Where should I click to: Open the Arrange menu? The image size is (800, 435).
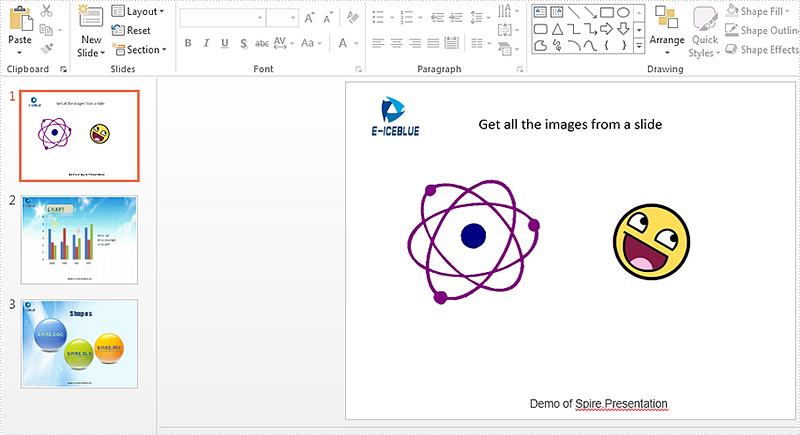click(667, 31)
